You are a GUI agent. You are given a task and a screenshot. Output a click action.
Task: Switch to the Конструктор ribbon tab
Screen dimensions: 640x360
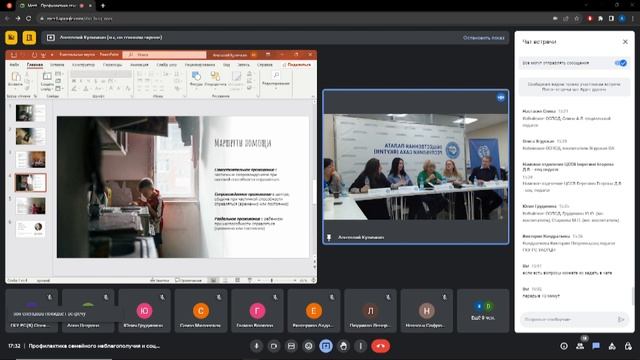pos(83,64)
